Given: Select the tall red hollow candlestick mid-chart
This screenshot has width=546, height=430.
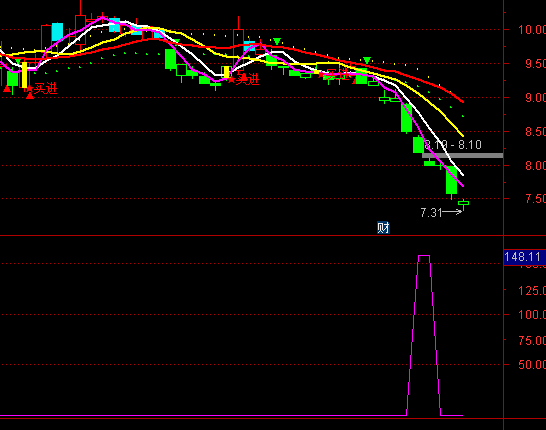Looking at the screenshot, I should (239, 44).
